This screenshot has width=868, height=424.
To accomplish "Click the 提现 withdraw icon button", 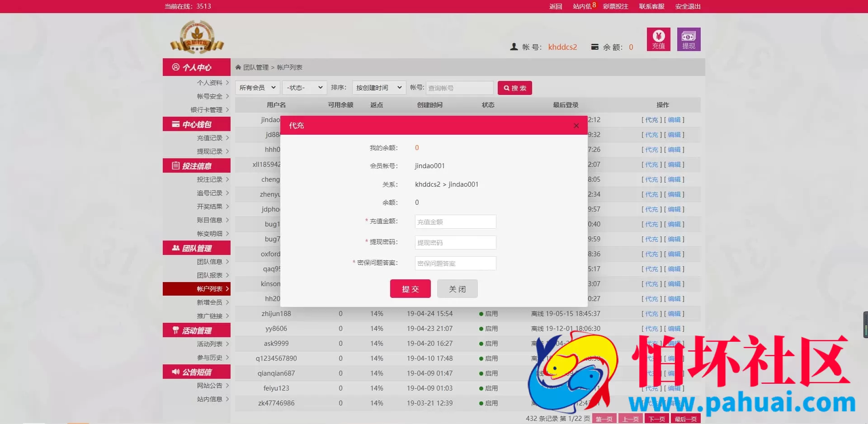I will pyautogui.click(x=688, y=39).
